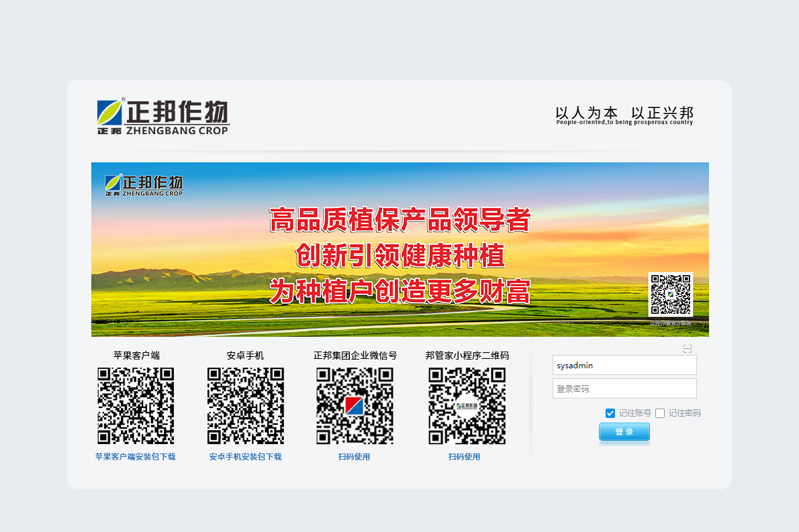Click the 以人为本 以正兴邦 slogan
The height and width of the screenshot is (532, 799).
(624, 115)
